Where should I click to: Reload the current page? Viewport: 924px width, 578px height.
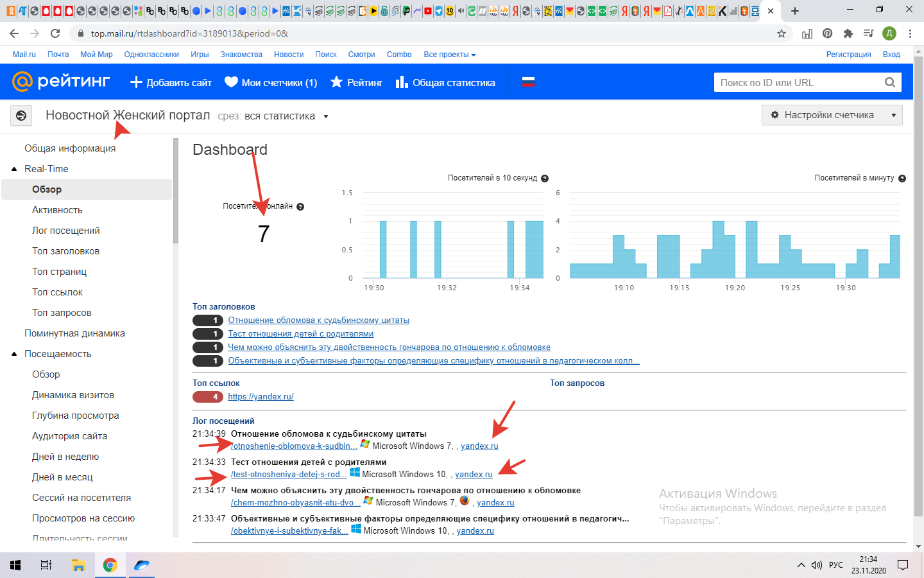(x=55, y=33)
